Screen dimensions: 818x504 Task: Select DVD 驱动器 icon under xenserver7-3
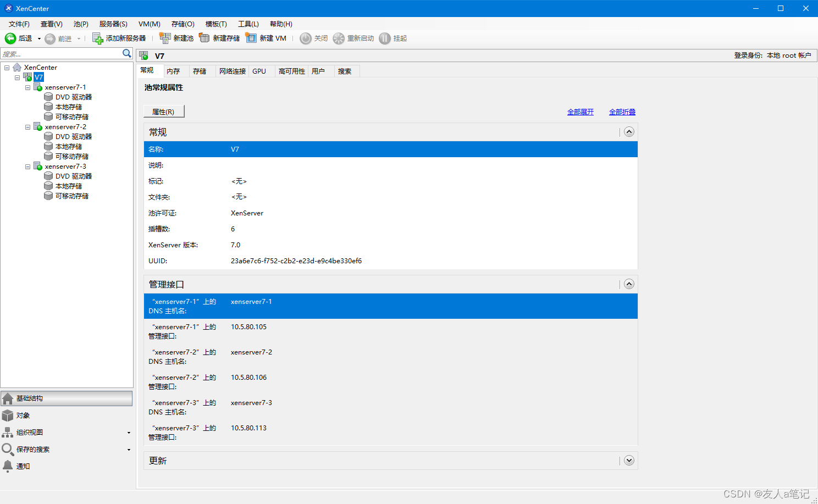coord(48,176)
